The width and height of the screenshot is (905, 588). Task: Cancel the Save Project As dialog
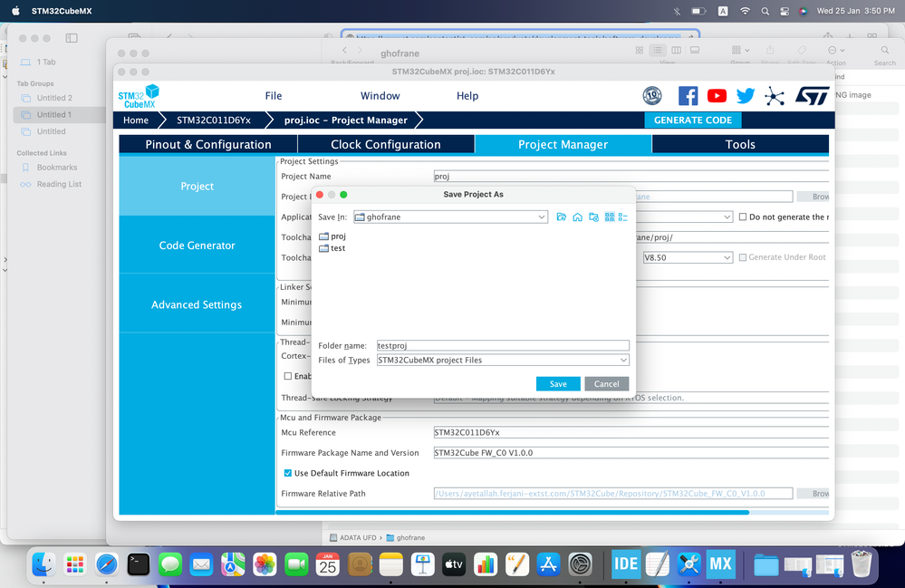607,384
